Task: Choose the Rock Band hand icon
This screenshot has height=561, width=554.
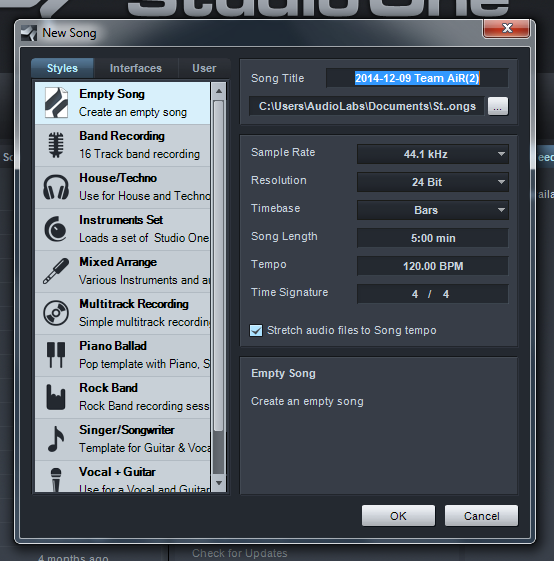Action: pyautogui.click(x=56, y=397)
